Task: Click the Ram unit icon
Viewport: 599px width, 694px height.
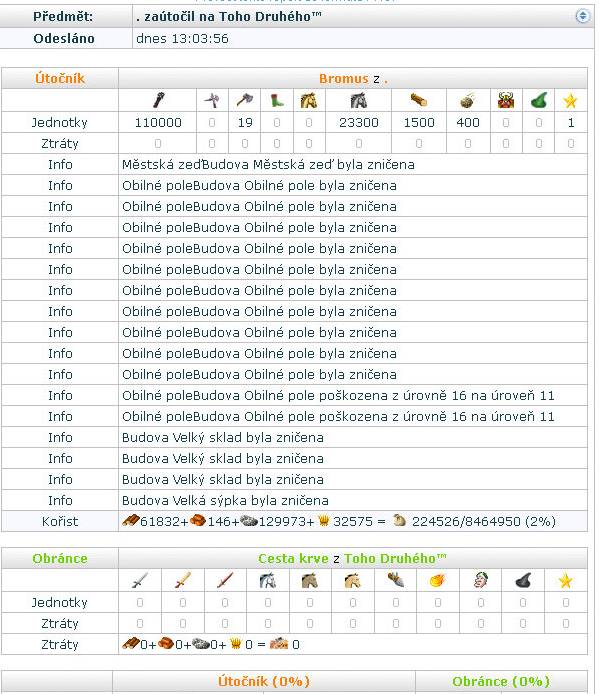Action: coord(418,100)
